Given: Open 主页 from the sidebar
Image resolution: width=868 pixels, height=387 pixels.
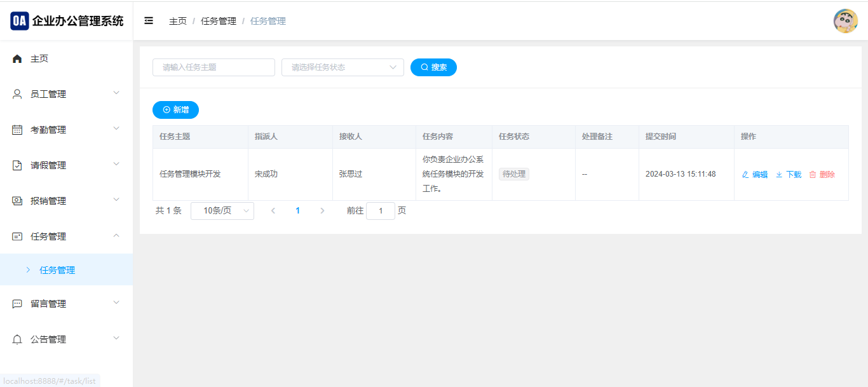Looking at the screenshot, I should tap(39, 58).
